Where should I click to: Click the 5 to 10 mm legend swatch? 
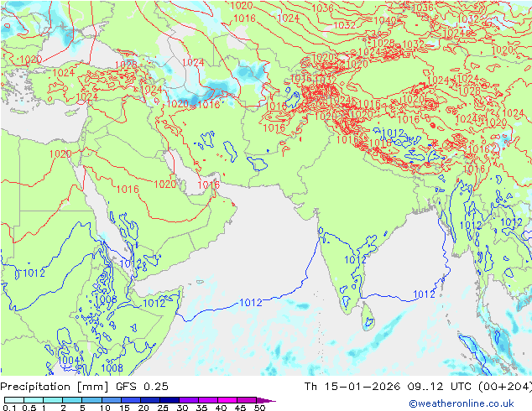tap(91, 400)
